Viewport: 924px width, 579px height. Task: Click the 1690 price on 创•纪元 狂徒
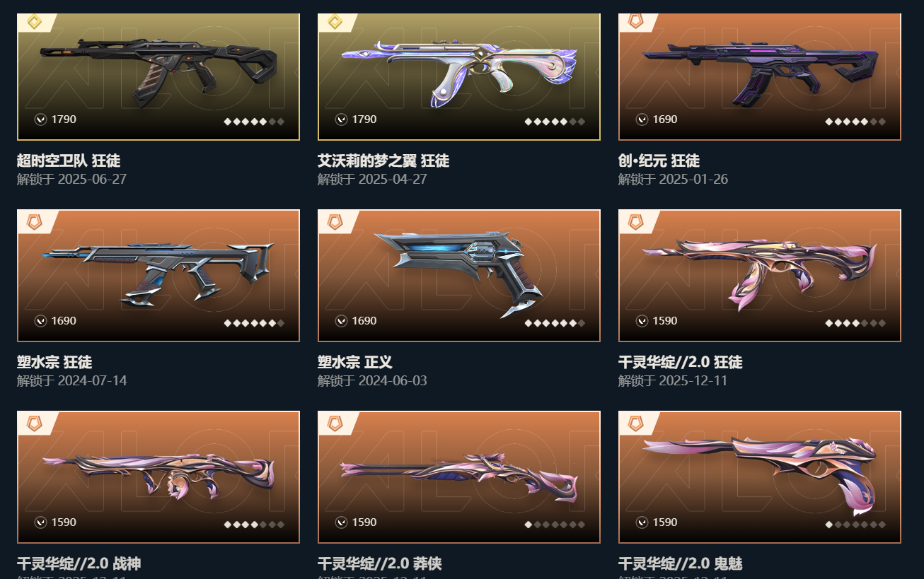[x=664, y=119]
